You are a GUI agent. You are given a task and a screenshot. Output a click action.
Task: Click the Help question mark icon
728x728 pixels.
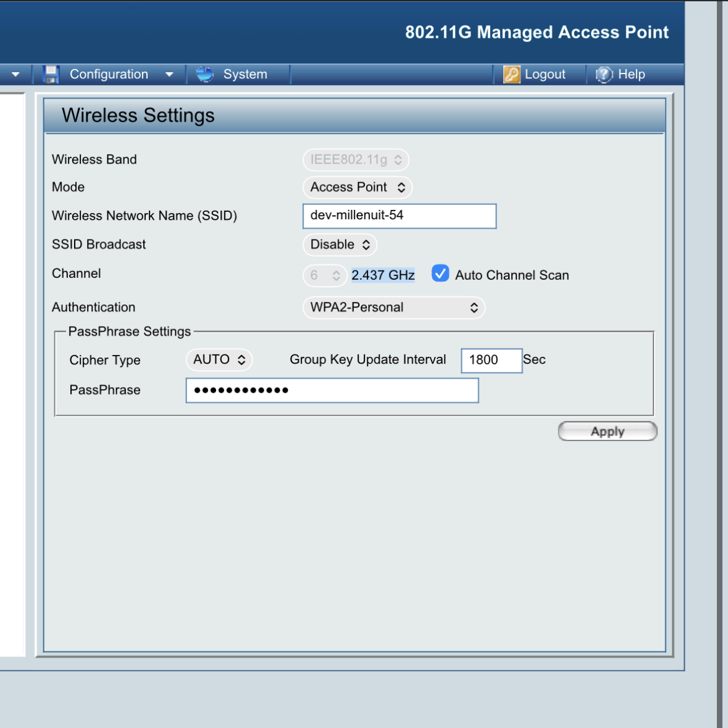pyautogui.click(x=604, y=74)
